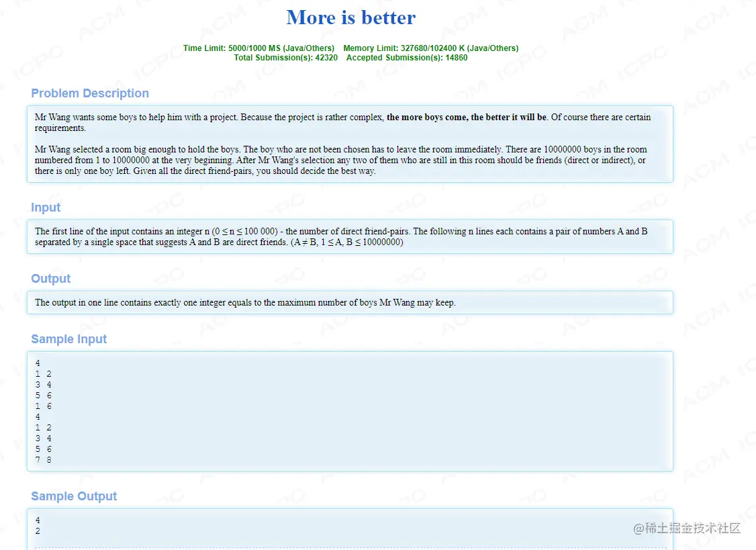Select the 'Input' section heading

46,208
